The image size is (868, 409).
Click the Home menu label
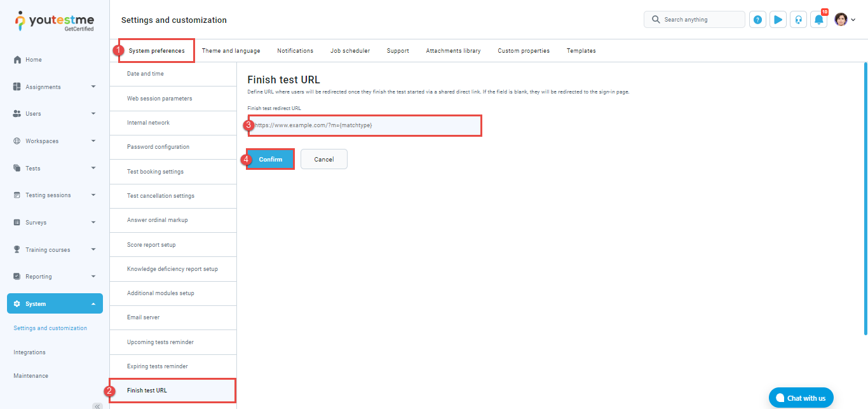(x=34, y=60)
